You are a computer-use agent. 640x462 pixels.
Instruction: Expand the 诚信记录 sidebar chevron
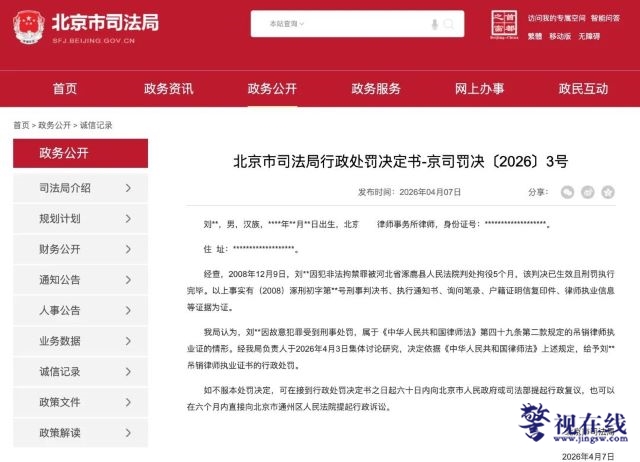(128, 372)
